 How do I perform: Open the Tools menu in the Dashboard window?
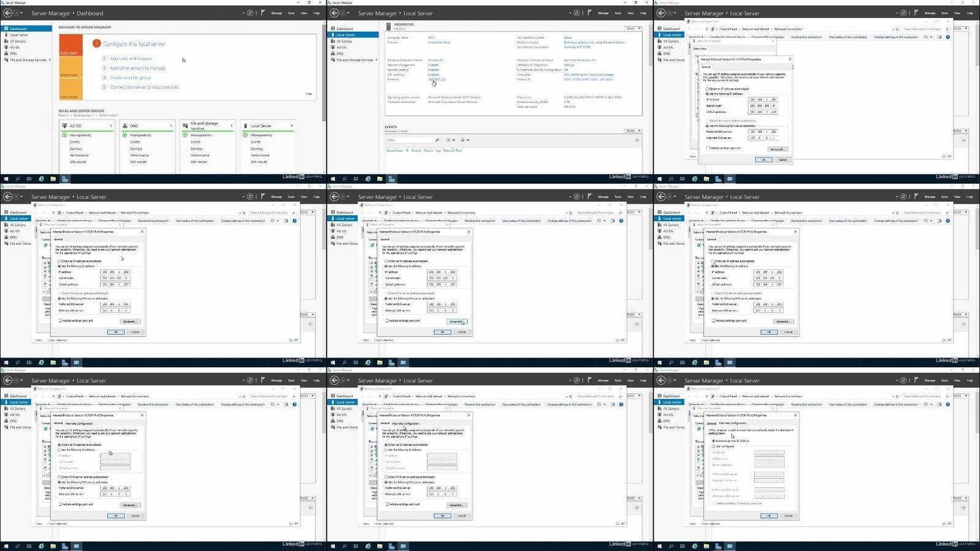[x=292, y=13]
